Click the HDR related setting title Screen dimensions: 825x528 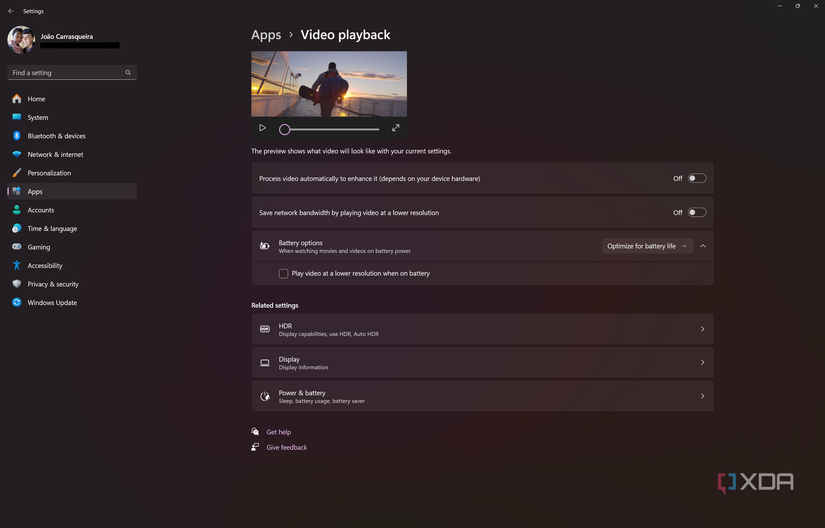click(285, 326)
